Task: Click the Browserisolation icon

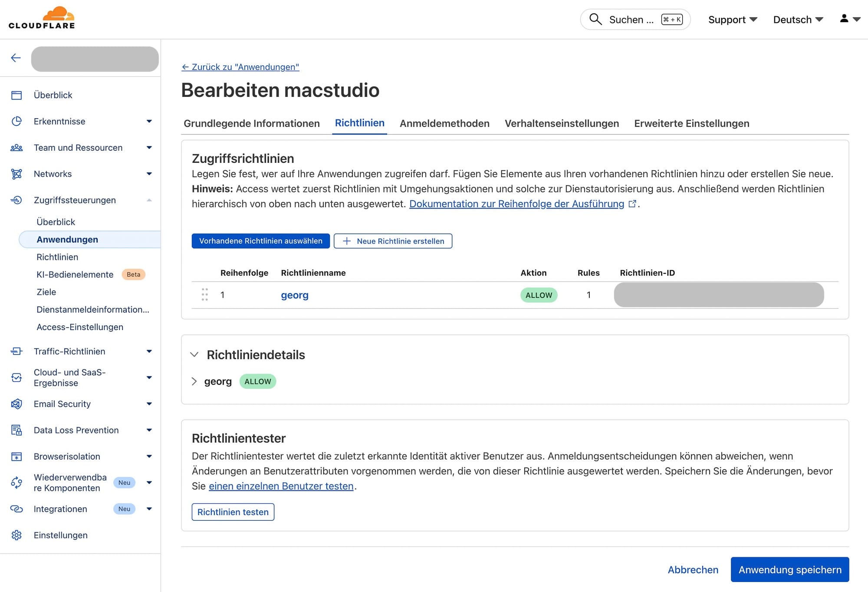Action: pyautogui.click(x=16, y=456)
